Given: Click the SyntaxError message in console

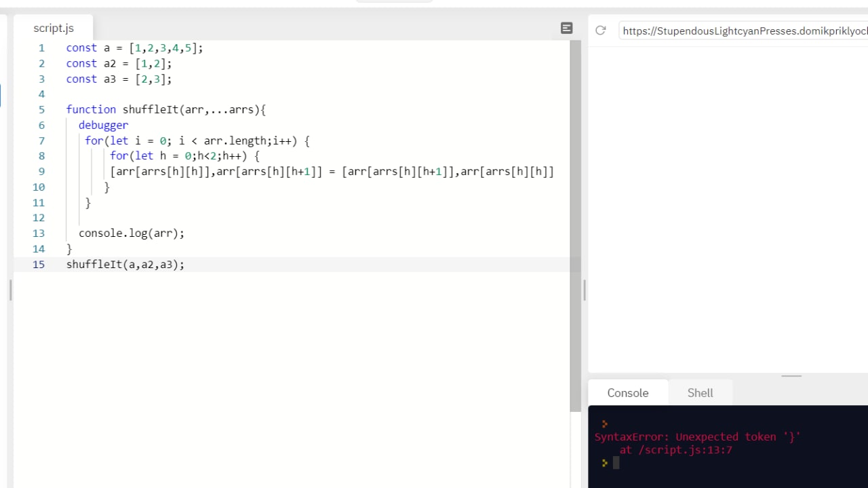Looking at the screenshot, I should pyautogui.click(x=697, y=436).
